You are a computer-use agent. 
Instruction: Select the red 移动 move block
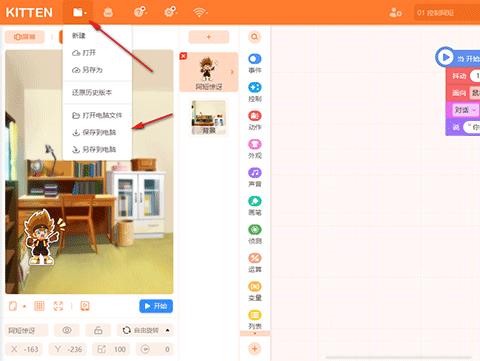click(x=459, y=76)
